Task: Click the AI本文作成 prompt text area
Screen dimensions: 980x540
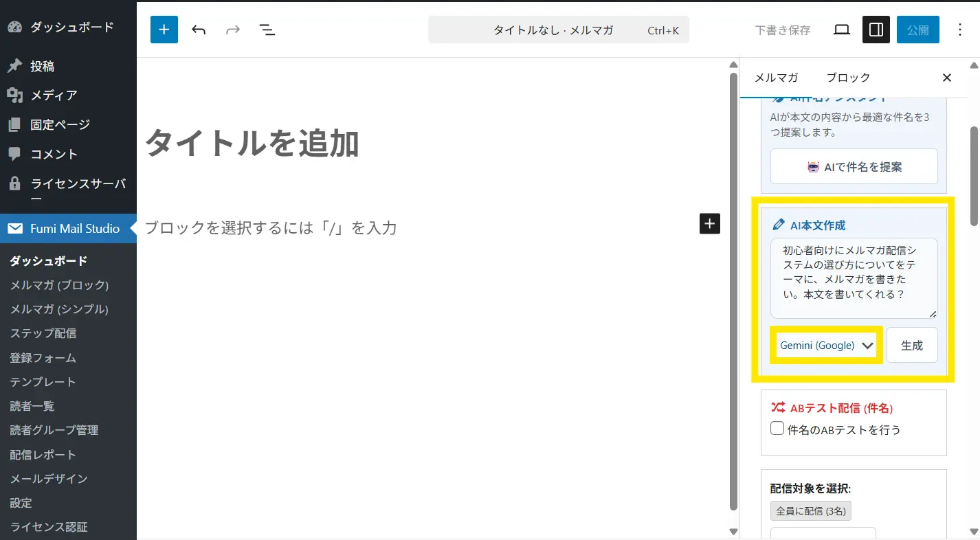Action: (853, 278)
